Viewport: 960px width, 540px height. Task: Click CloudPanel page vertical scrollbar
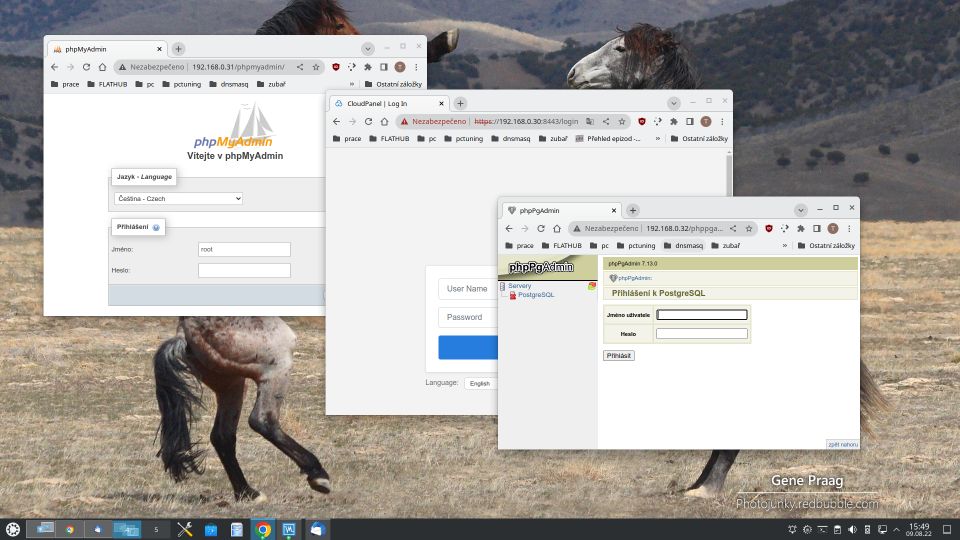(729, 174)
